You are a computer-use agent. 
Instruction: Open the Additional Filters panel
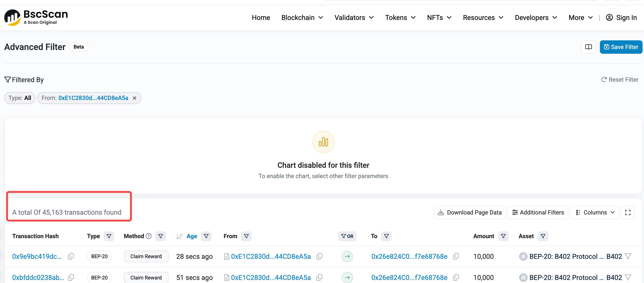coord(538,212)
